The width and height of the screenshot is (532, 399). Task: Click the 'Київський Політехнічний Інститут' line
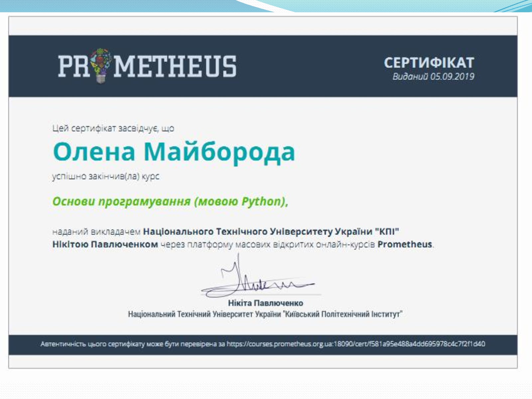[x=265, y=314]
